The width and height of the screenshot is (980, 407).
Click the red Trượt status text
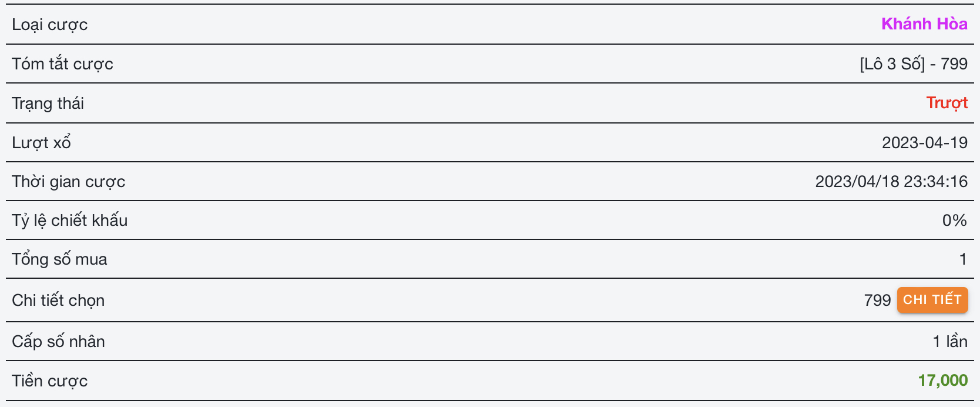(947, 103)
